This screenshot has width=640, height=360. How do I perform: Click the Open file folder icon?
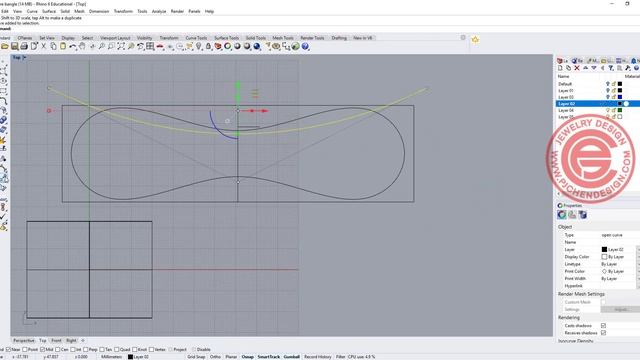click(x=5, y=47)
